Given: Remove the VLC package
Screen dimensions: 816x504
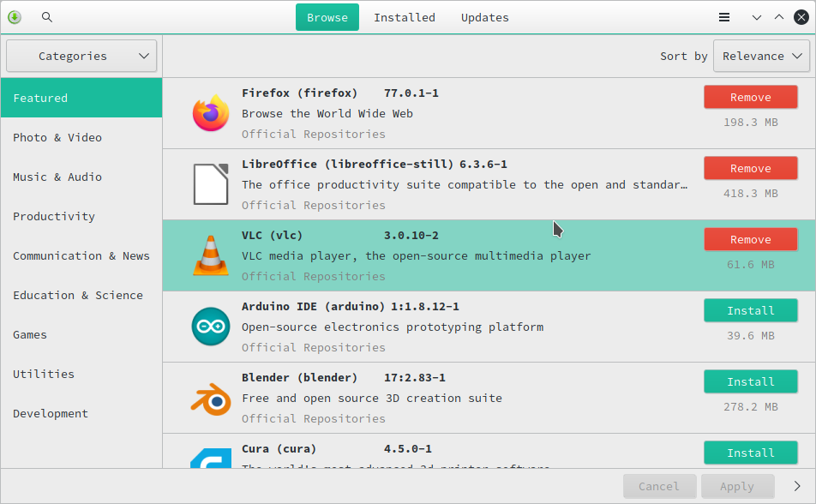Looking at the screenshot, I should 751,239.
